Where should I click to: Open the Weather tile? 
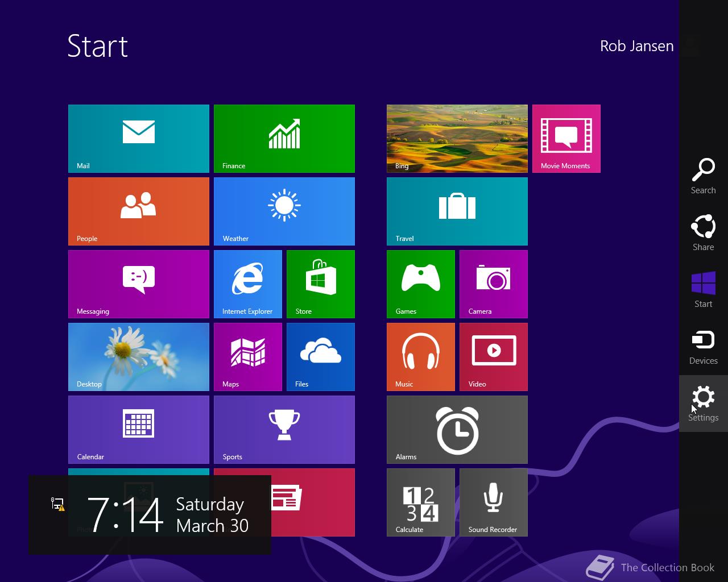(x=284, y=211)
